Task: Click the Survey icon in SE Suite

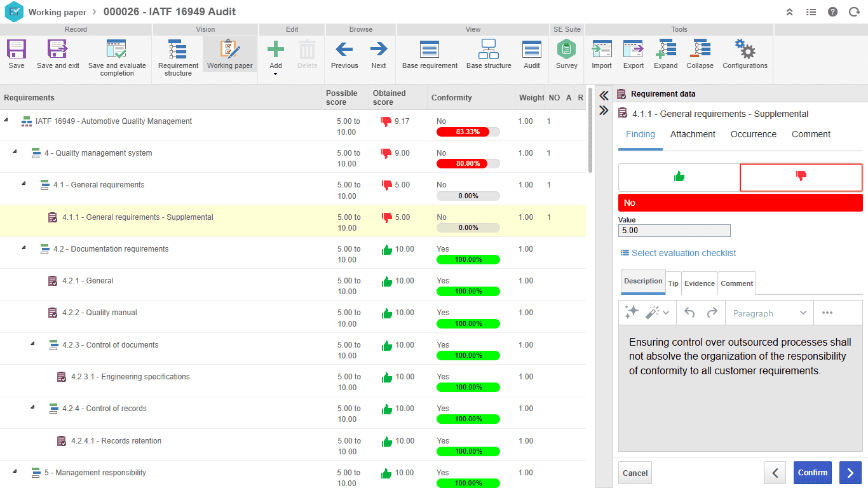Action: click(566, 49)
